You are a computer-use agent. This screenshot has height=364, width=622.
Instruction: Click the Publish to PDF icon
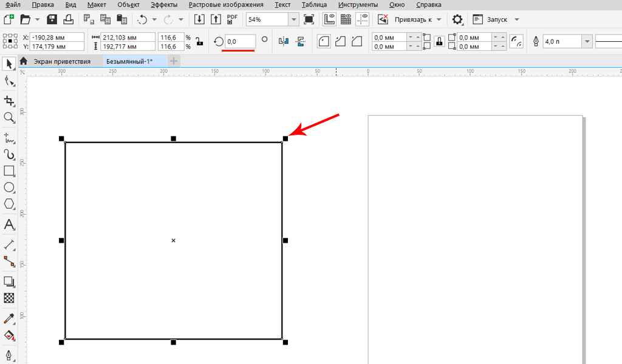232,19
